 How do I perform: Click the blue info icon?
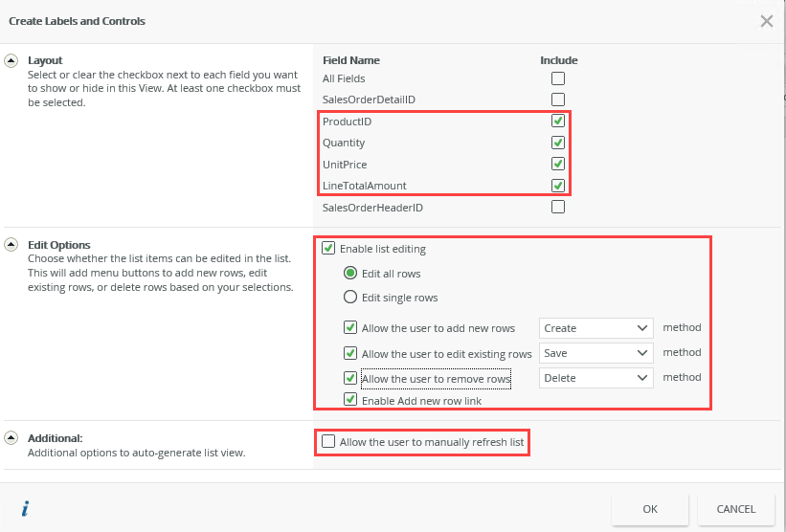(25, 509)
